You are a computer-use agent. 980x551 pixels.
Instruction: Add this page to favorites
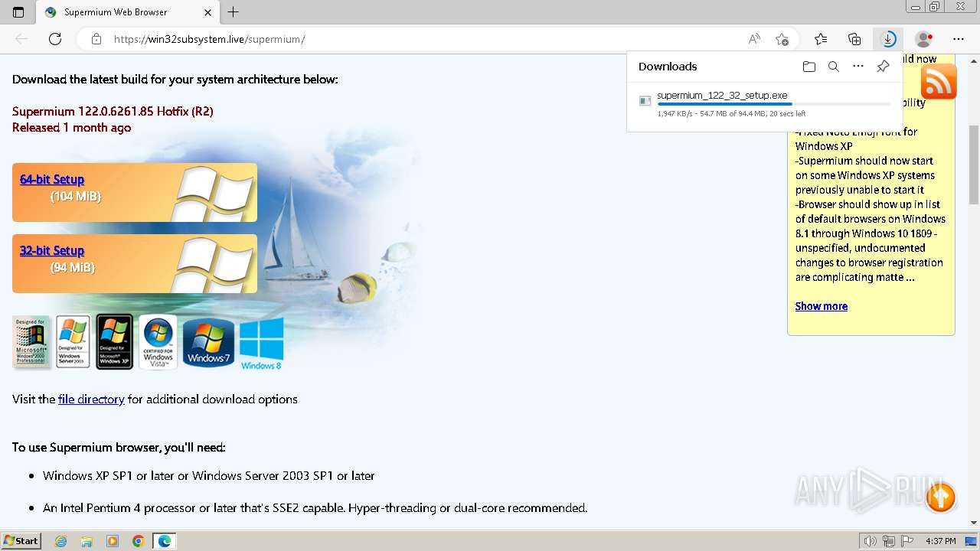coord(782,39)
